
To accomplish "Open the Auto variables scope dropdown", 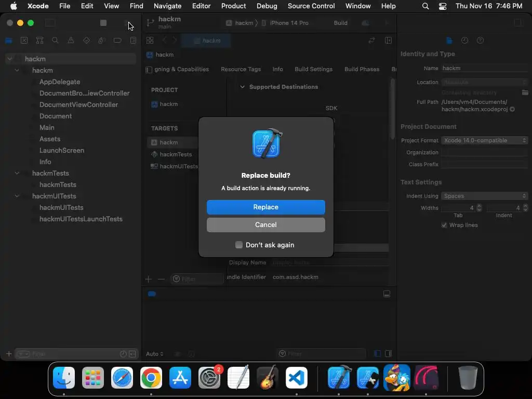I will [155, 353].
